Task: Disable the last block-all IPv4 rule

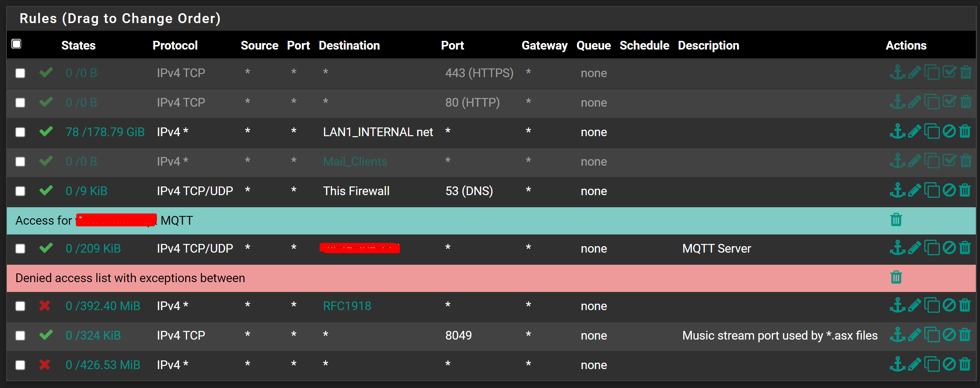Action: pos(949,364)
